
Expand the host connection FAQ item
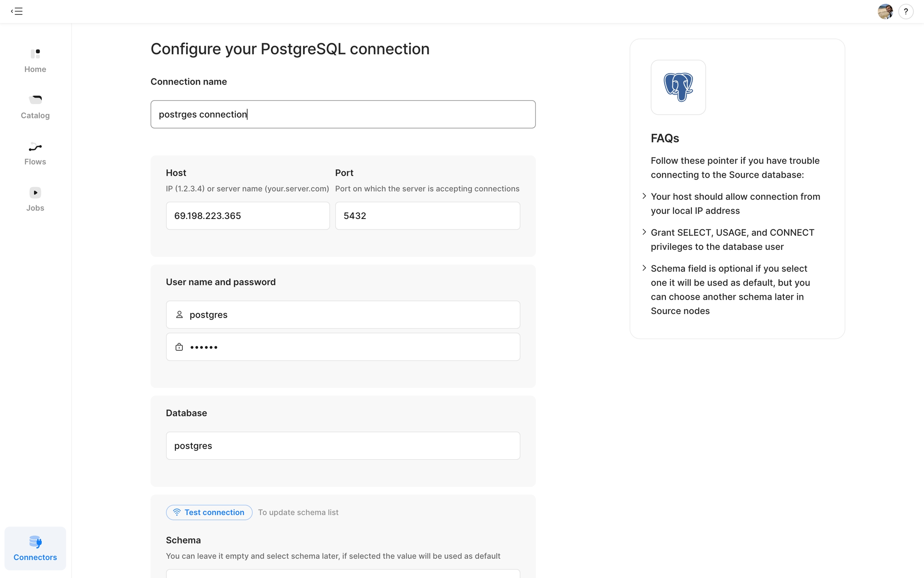click(644, 196)
